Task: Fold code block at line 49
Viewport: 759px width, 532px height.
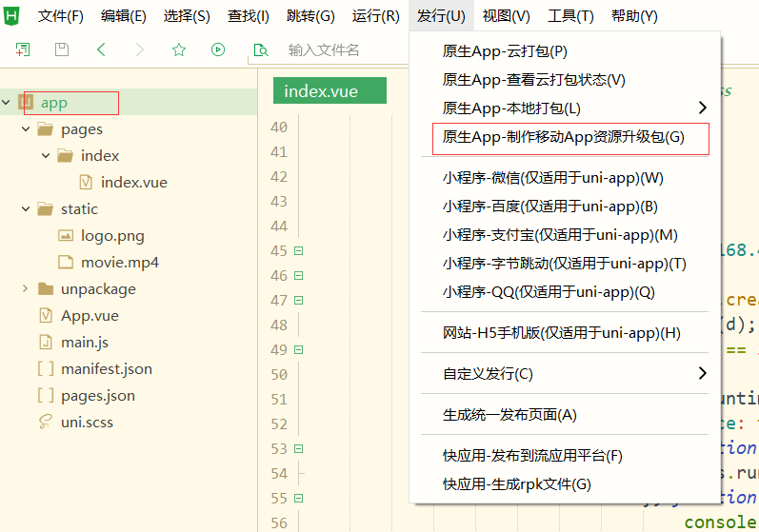Action: 299,349
